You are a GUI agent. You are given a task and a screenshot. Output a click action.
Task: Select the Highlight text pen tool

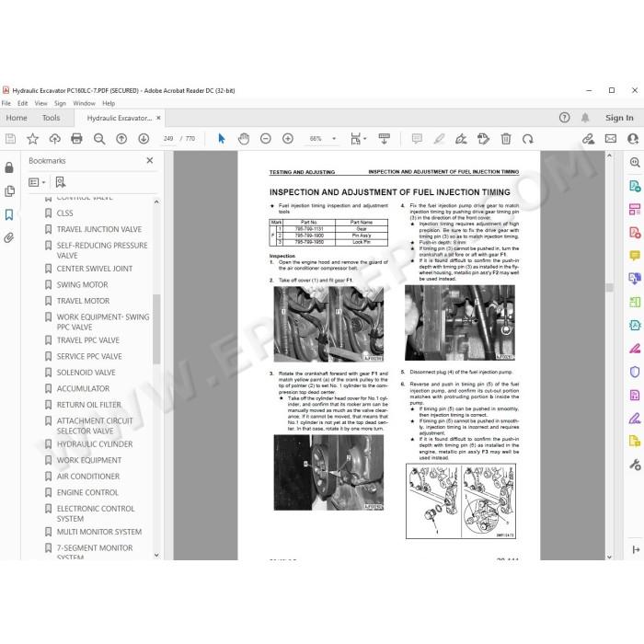[x=439, y=139]
